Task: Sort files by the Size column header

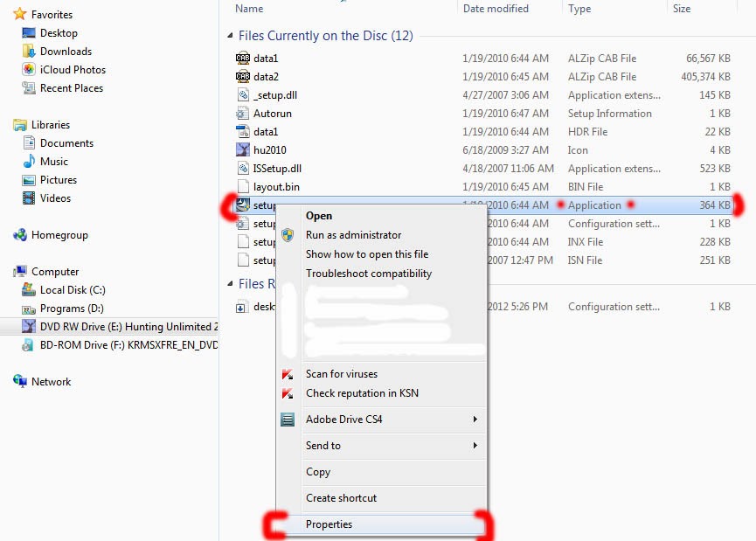Action: 682,8
